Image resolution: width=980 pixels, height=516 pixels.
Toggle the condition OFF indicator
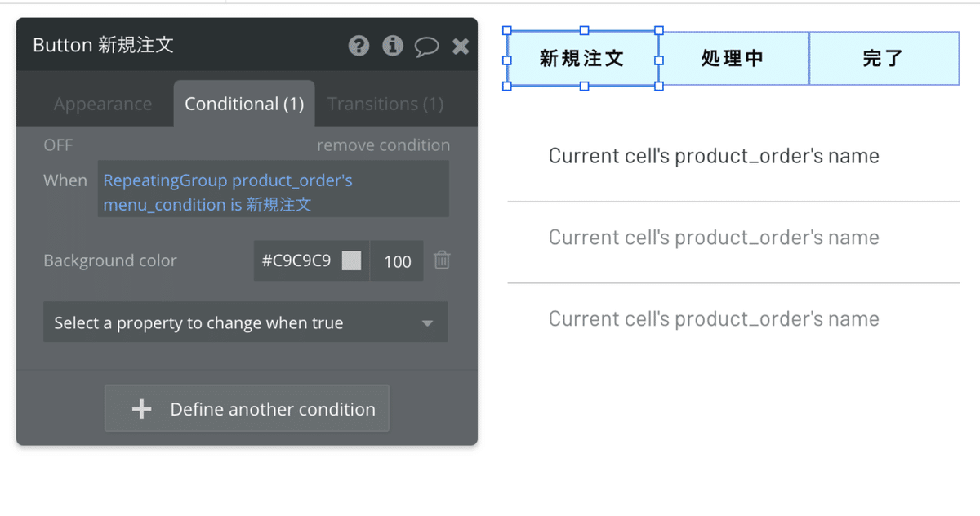[58, 145]
